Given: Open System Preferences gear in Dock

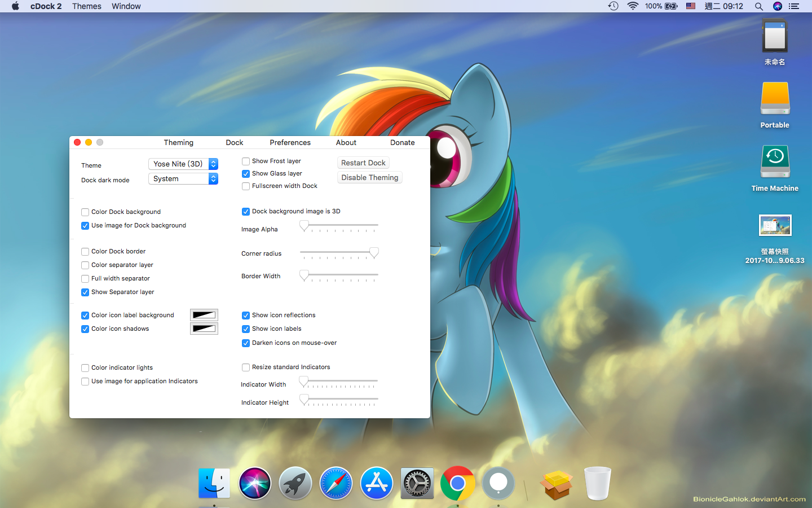Looking at the screenshot, I should tap(417, 483).
